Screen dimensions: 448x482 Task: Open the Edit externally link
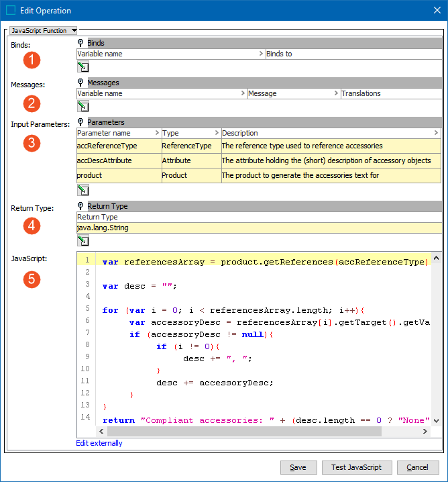tap(99, 443)
